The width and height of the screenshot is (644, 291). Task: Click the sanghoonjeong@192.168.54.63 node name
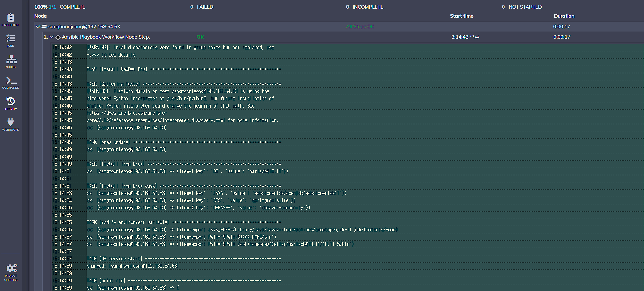[84, 27]
